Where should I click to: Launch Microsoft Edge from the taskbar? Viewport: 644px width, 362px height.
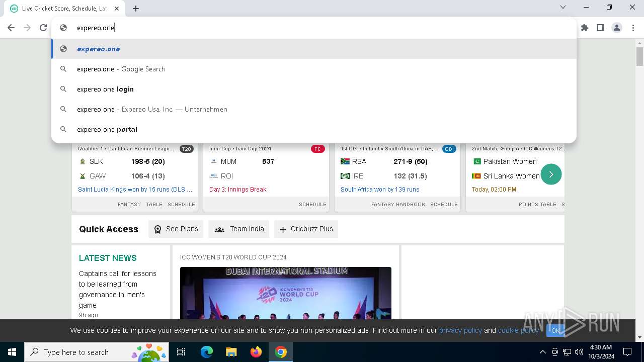(x=207, y=352)
